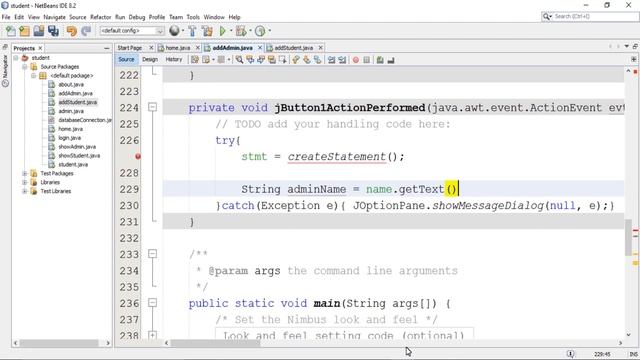Open the Source menu
This screenshot has height=360, width=640.
(x=78, y=17)
